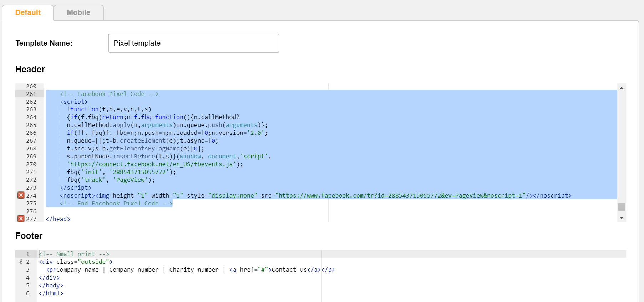The image size is (644, 302).
Task: Click the Header editor scroll up arrow
Action: (x=622, y=88)
